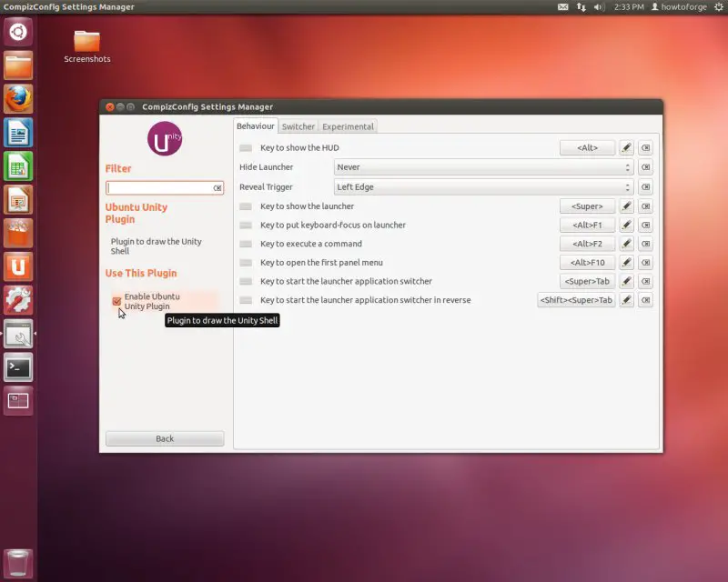
Task: Click the <Alt>F2 key binding button
Action: [587, 244]
